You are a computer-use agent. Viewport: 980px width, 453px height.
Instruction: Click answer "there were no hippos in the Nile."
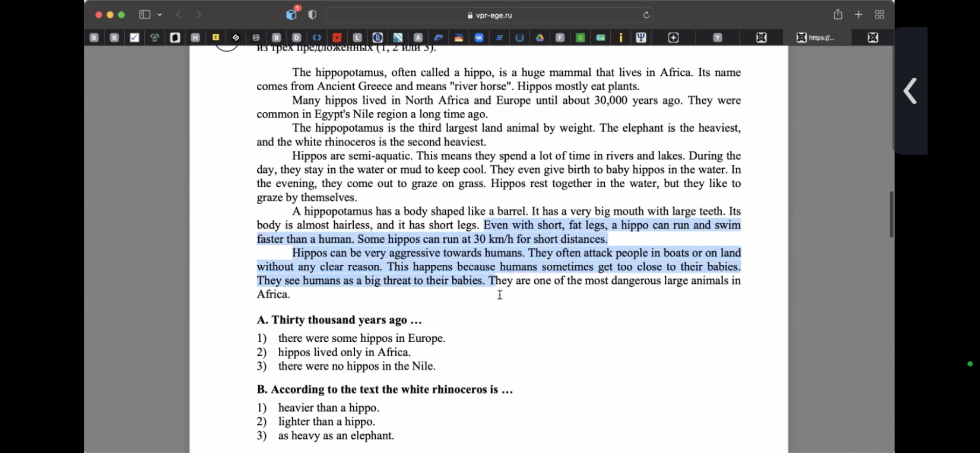pyautogui.click(x=357, y=366)
